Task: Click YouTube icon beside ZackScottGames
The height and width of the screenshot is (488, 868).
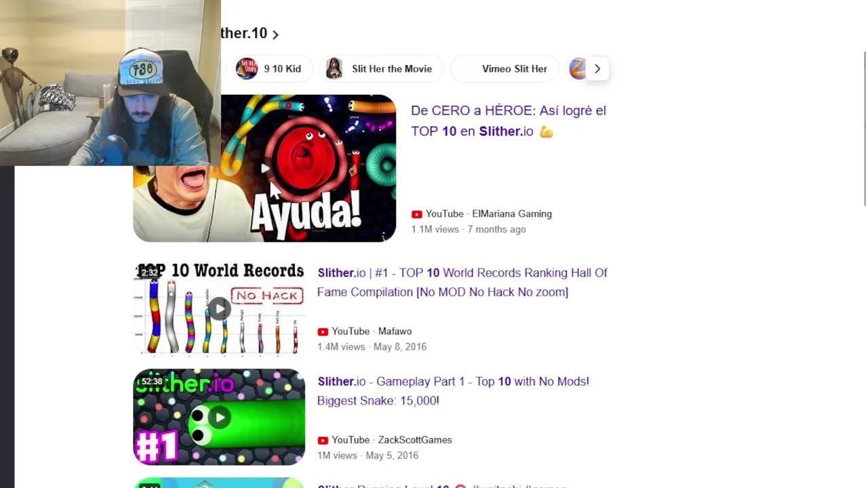Action: point(323,440)
